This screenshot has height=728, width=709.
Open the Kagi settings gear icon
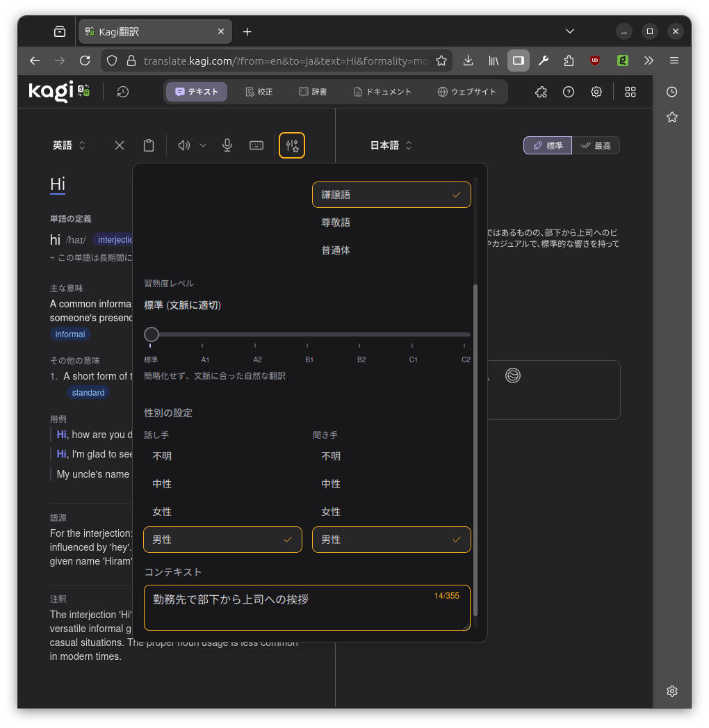[x=596, y=92]
